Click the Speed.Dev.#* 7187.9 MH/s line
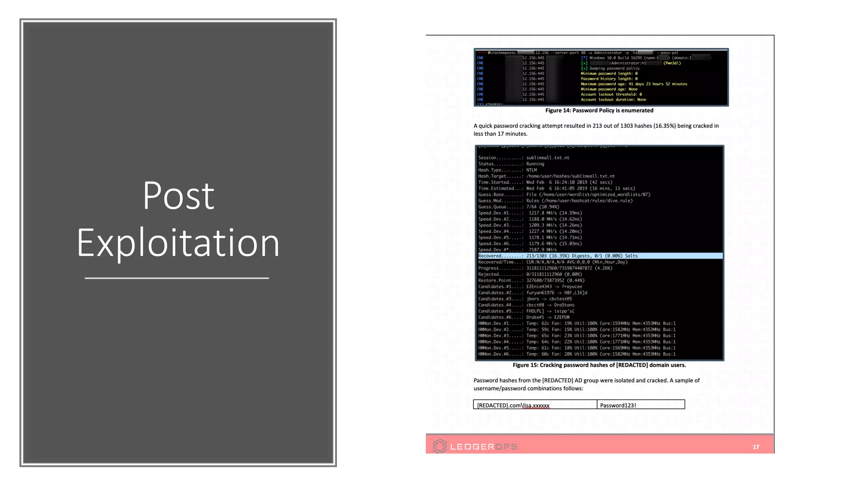 click(x=517, y=250)
